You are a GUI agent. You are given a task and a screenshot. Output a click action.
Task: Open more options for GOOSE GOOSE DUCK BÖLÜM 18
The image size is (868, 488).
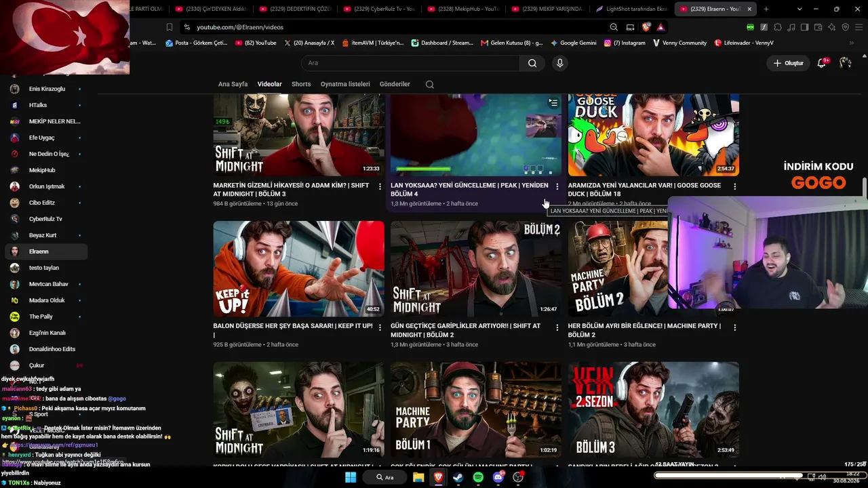click(x=735, y=186)
